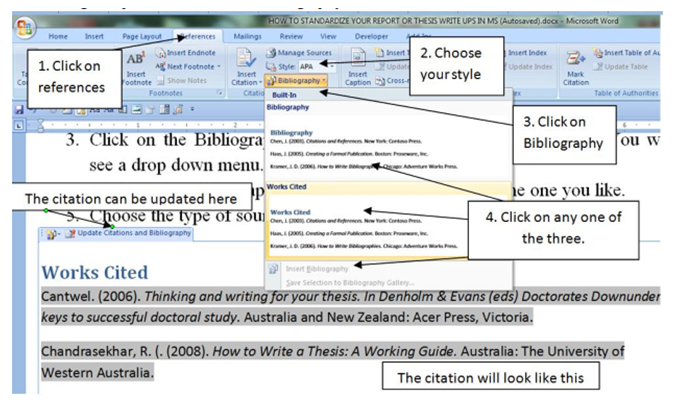Click Show Notes in Footnotes group
This screenshot has height=403, width=695.
(182, 80)
